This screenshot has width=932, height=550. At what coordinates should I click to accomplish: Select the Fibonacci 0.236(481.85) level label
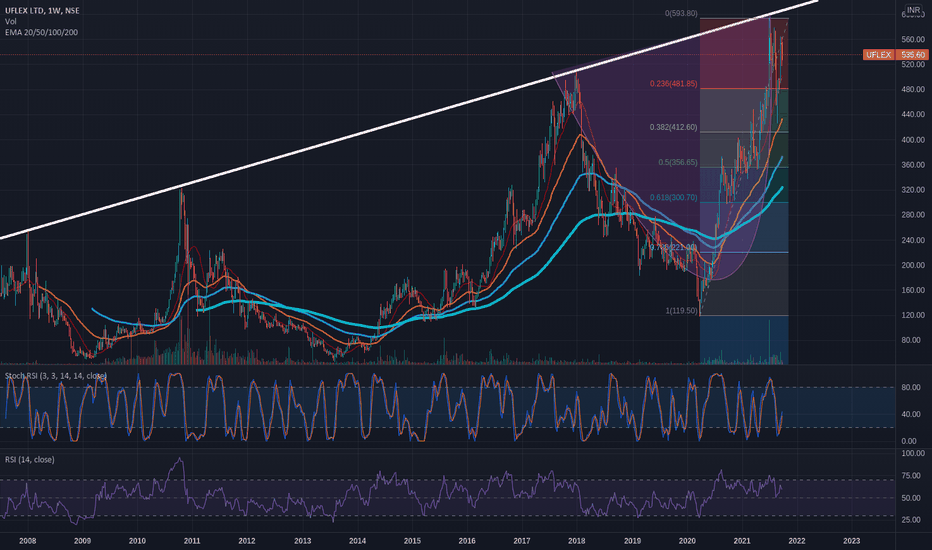(x=673, y=84)
